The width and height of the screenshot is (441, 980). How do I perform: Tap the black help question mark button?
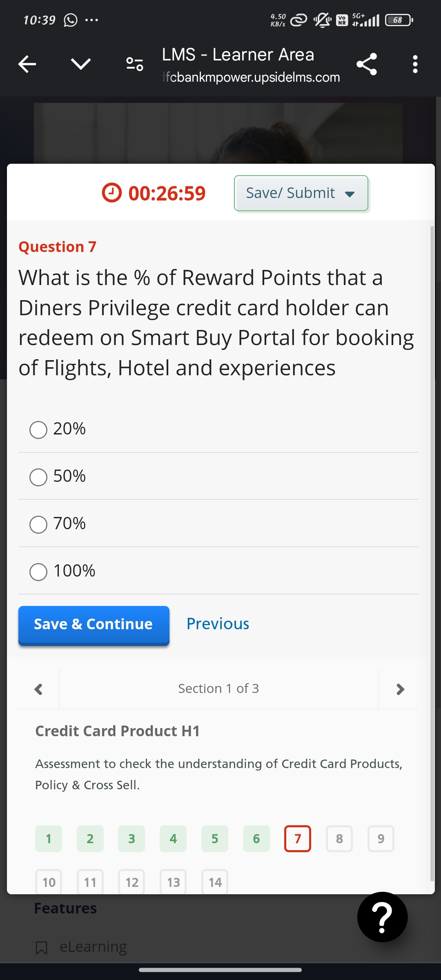[x=382, y=917]
